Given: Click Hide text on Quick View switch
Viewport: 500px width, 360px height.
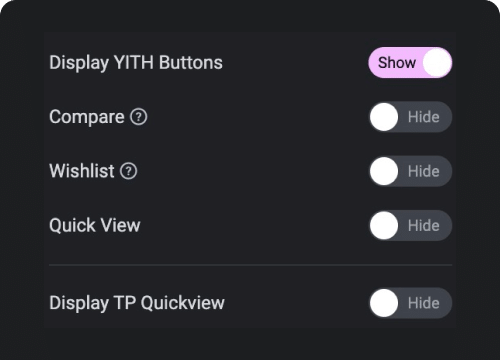Looking at the screenshot, I should coord(424,226).
